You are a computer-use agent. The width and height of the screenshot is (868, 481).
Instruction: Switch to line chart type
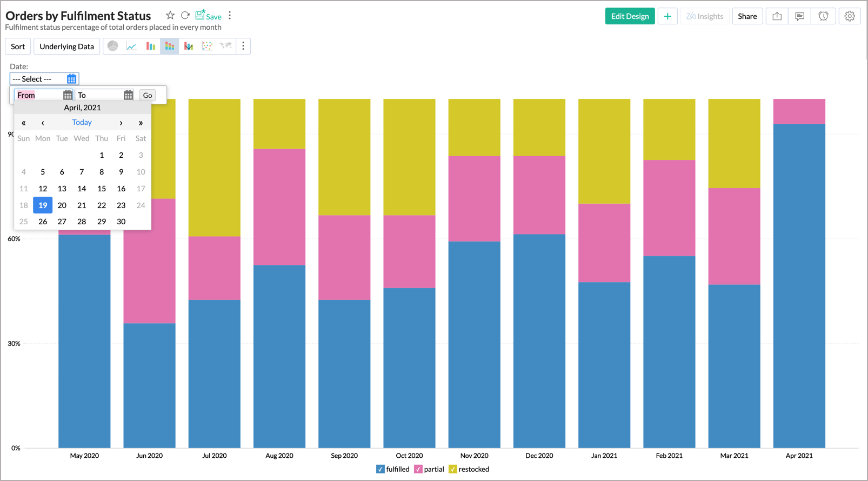[x=131, y=46]
